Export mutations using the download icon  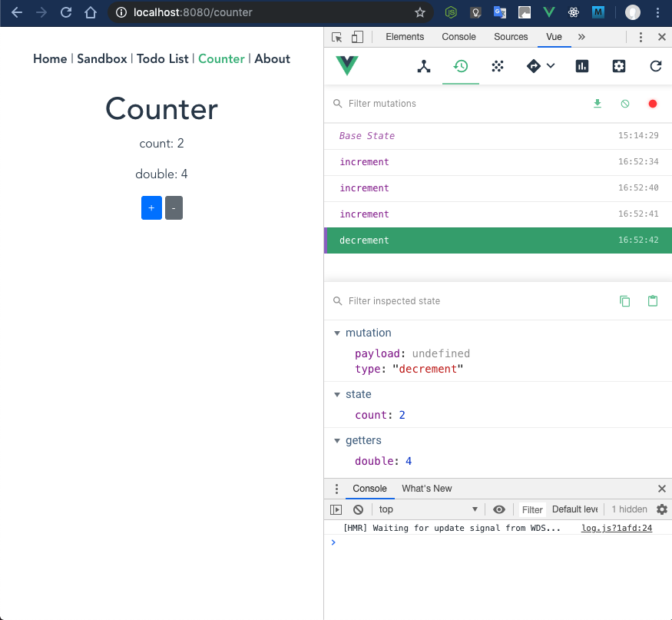point(598,103)
